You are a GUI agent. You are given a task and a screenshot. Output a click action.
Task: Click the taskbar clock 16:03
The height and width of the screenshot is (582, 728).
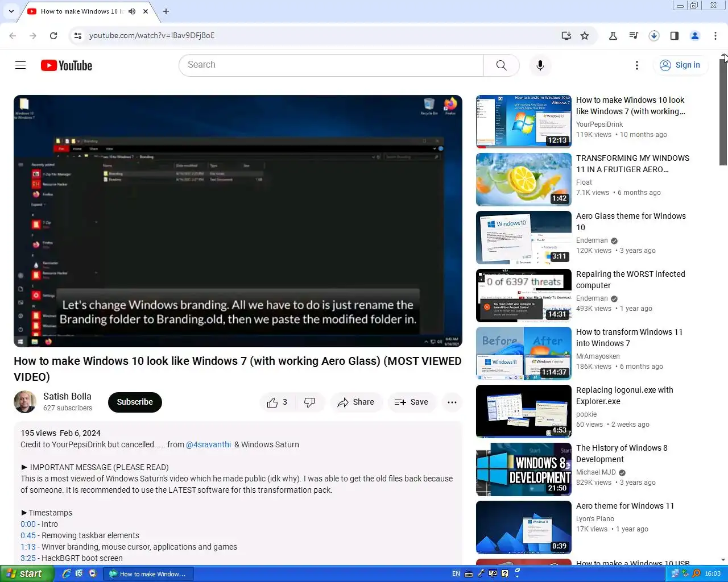(713, 573)
